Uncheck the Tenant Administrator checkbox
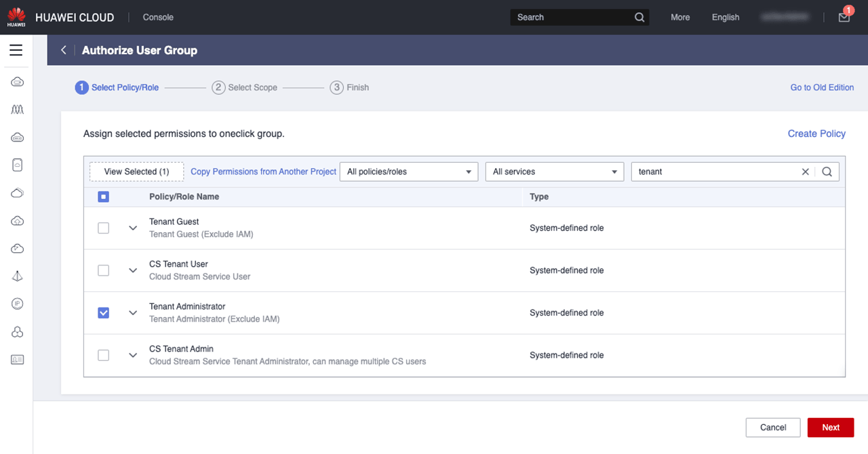The height and width of the screenshot is (454, 868). pos(103,313)
